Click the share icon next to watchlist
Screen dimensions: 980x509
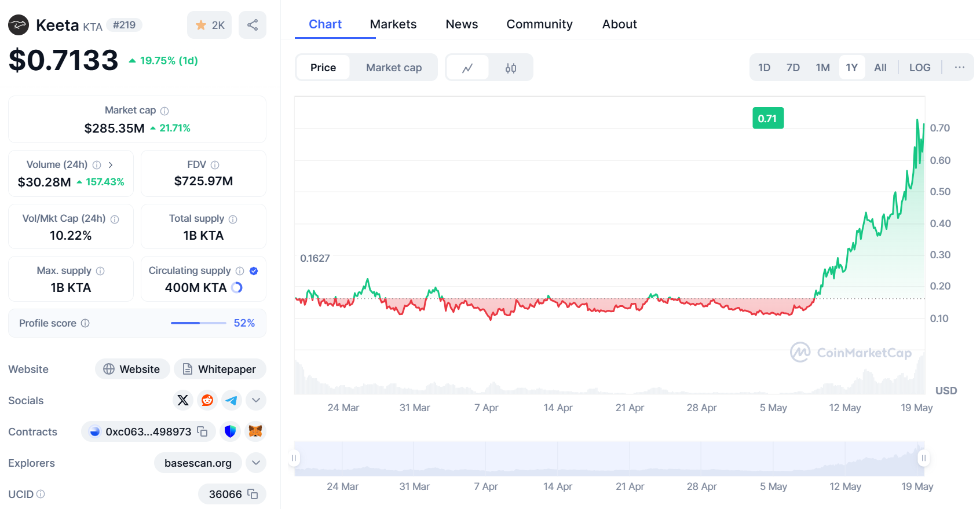253,25
